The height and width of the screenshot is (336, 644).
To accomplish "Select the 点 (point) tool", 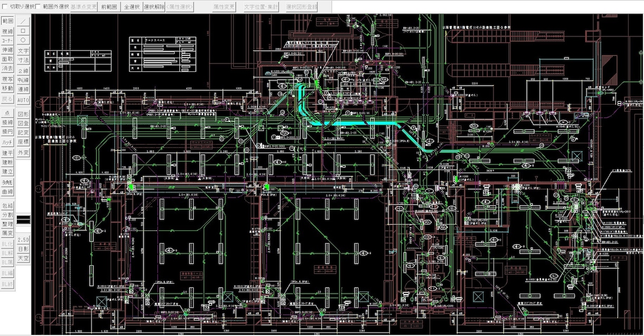I will point(7,113).
